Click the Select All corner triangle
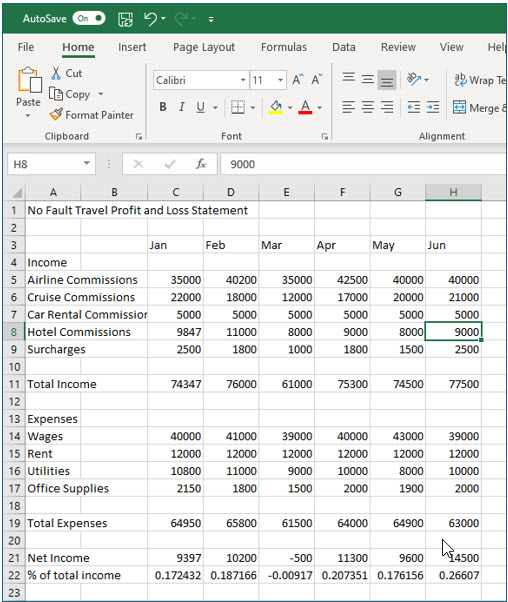Image resolution: width=508 pixels, height=602 pixels. click(16, 192)
